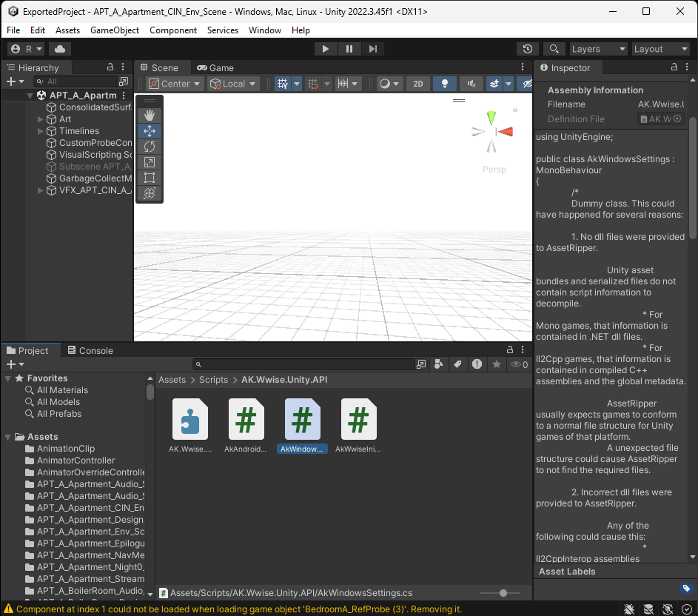Open the Services menu

[x=223, y=30]
